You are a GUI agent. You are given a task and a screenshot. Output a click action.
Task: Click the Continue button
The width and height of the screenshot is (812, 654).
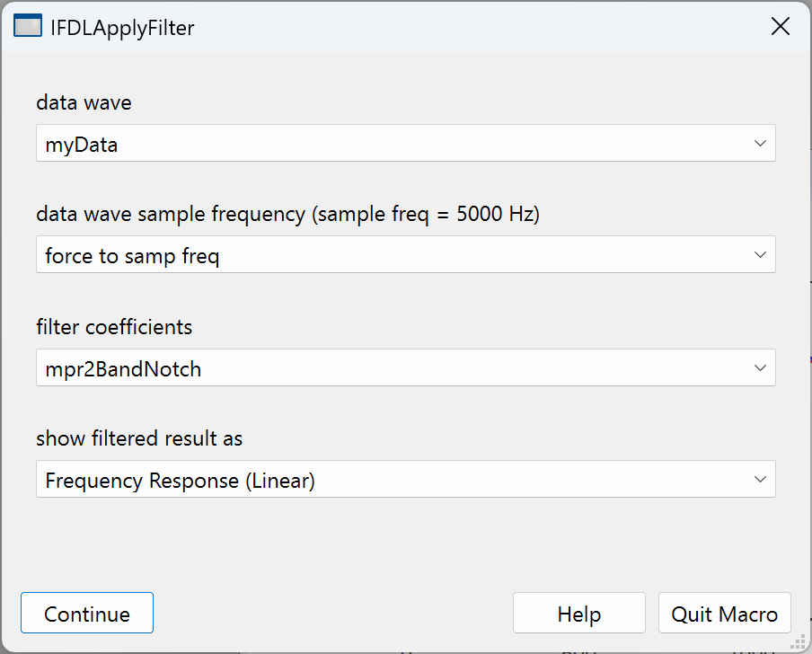(86, 613)
